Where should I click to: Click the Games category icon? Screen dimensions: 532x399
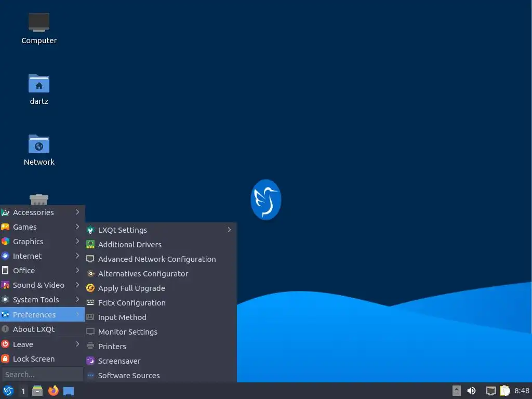click(x=5, y=227)
